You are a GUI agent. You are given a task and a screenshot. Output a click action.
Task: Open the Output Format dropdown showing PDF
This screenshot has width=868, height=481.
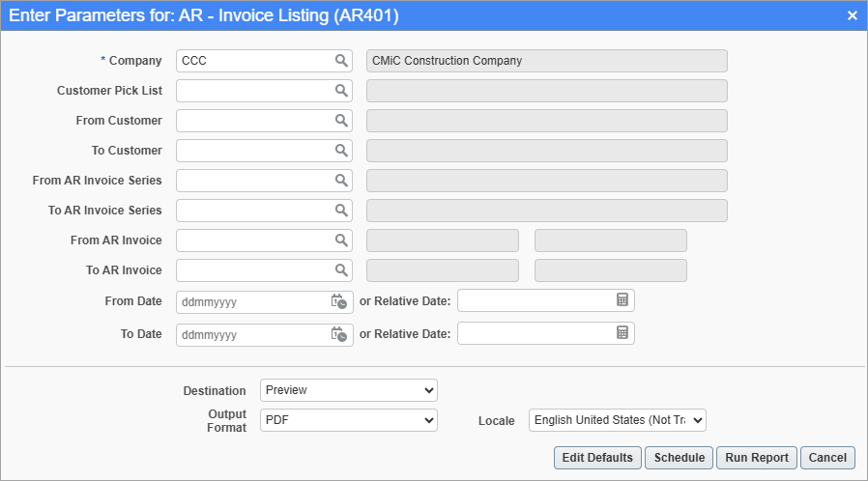[x=348, y=420]
